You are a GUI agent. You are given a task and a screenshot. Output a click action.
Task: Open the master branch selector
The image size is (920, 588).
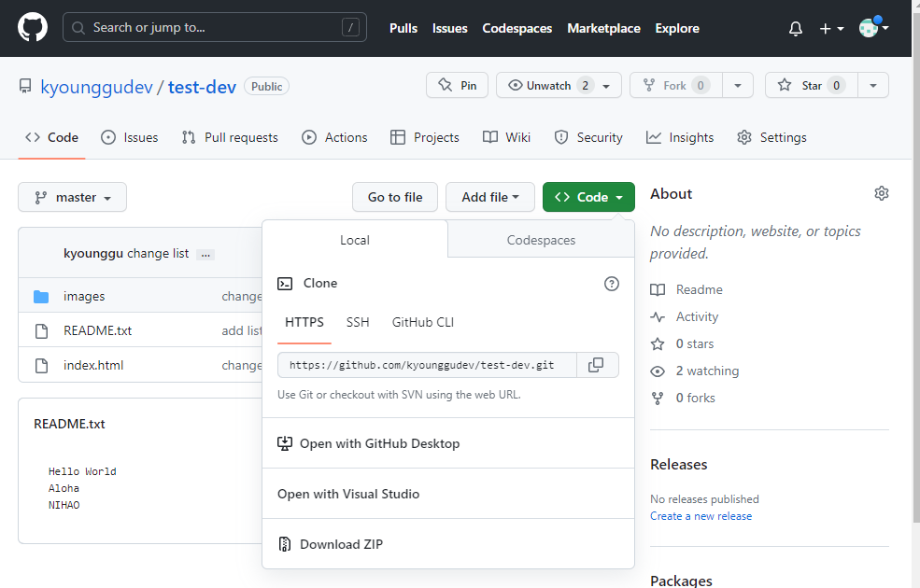tap(72, 198)
